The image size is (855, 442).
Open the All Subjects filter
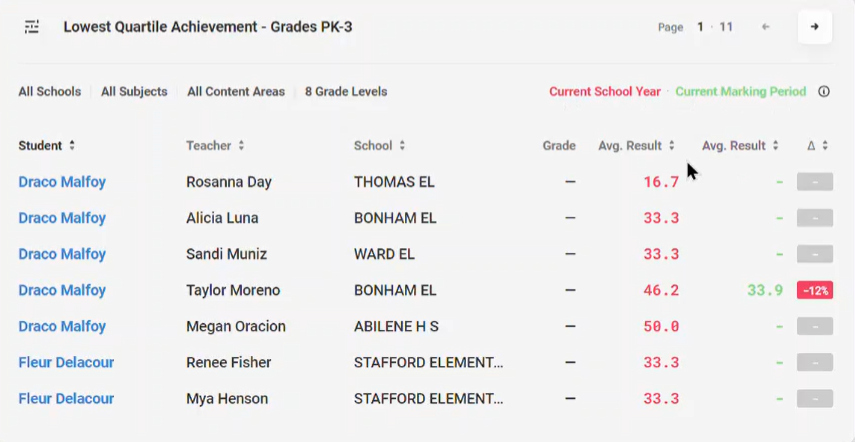tap(134, 92)
